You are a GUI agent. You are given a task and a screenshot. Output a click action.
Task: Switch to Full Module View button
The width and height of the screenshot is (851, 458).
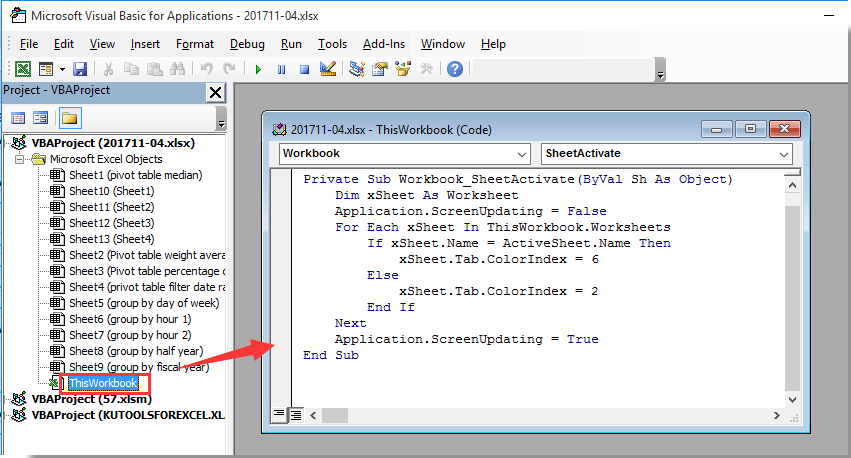(x=296, y=414)
